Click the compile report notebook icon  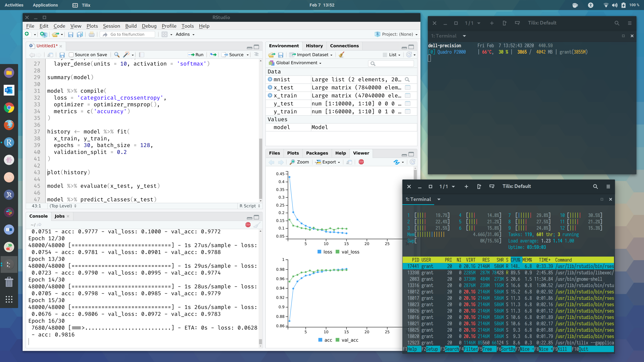(x=142, y=55)
